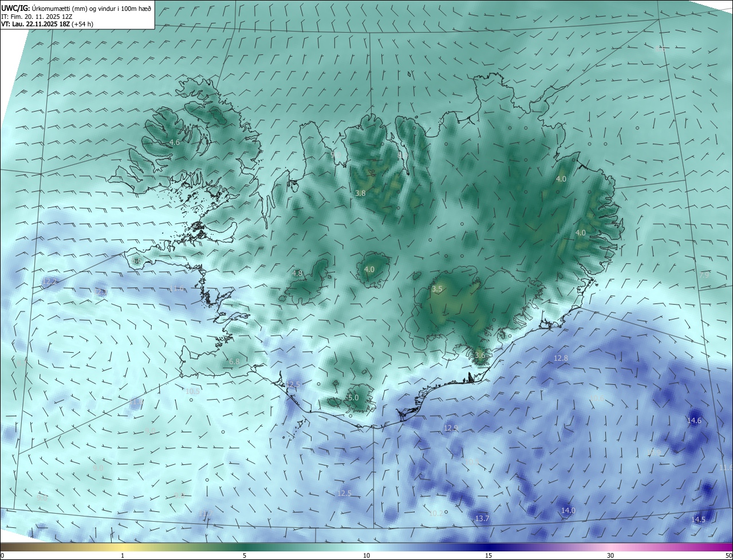Click the 12.9 value south of Iceland
Viewport: 733px width, 560px height.
[451, 428]
